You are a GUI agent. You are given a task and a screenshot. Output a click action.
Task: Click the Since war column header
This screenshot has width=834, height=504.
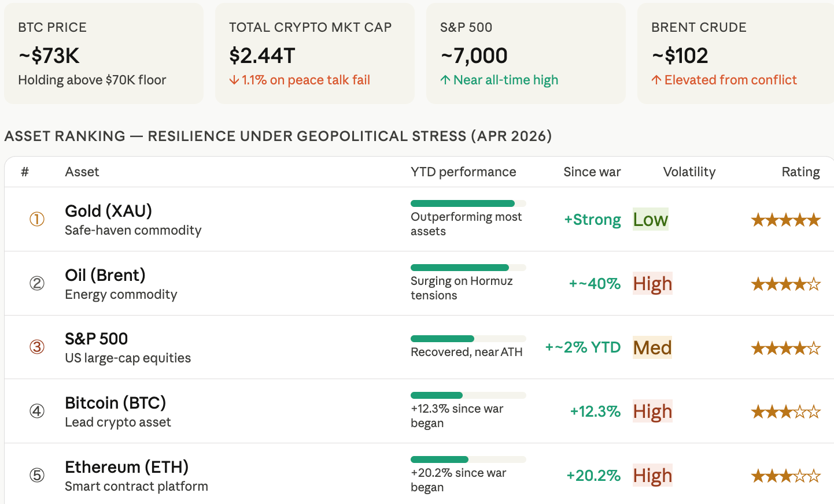point(592,172)
